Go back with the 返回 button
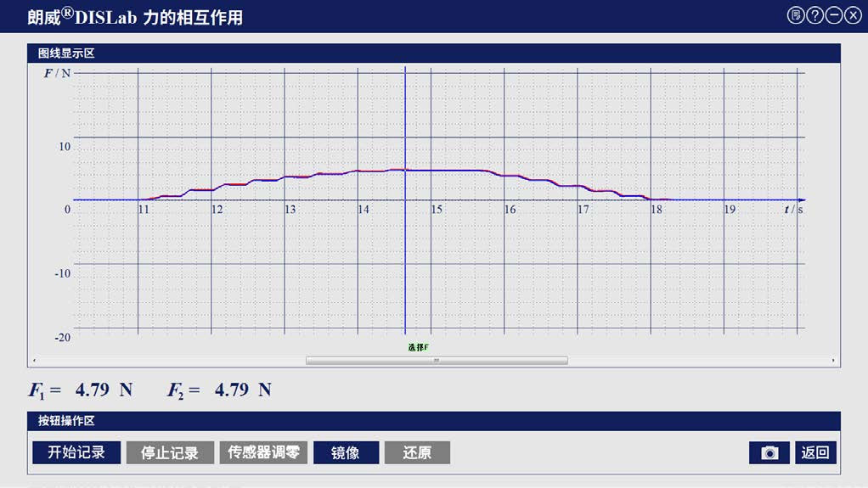This screenshot has width=868, height=488. click(x=815, y=453)
